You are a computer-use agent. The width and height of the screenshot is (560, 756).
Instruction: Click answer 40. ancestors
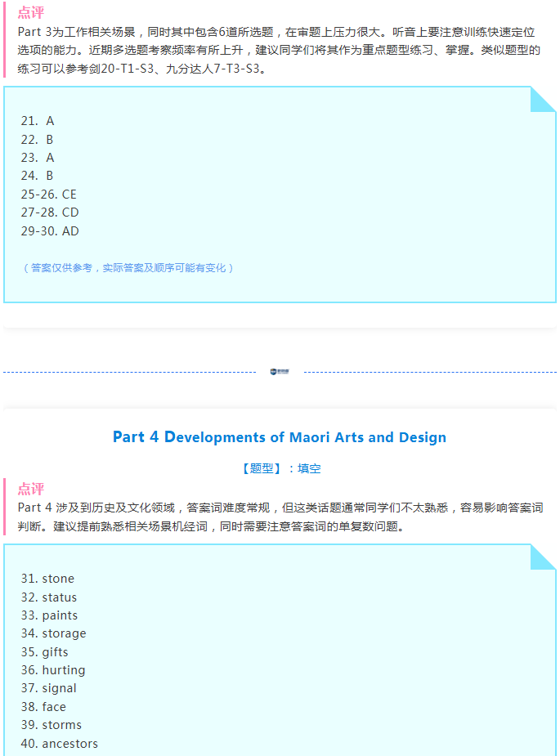click(59, 744)
